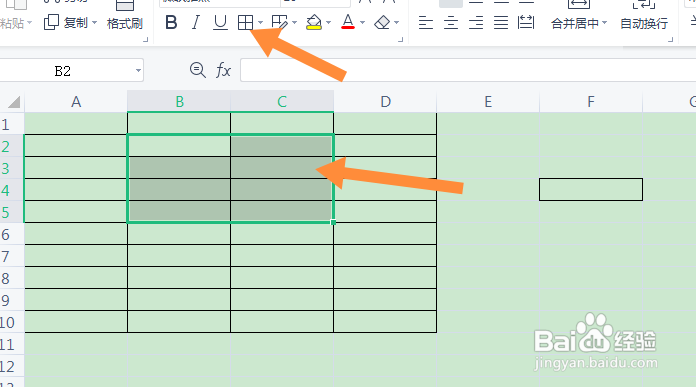Click the eraser clear format icon
This screenshot has height=387, width=696.
382,22
